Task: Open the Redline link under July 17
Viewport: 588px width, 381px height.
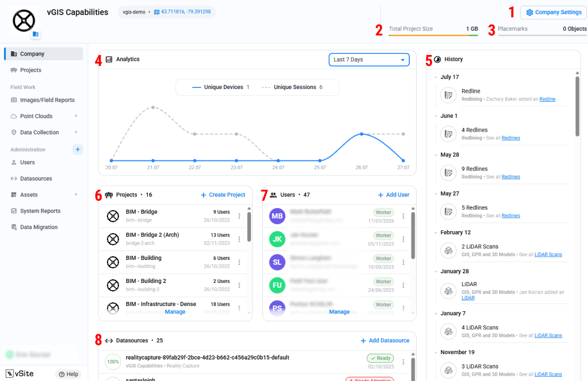Action: click(547, 99)
